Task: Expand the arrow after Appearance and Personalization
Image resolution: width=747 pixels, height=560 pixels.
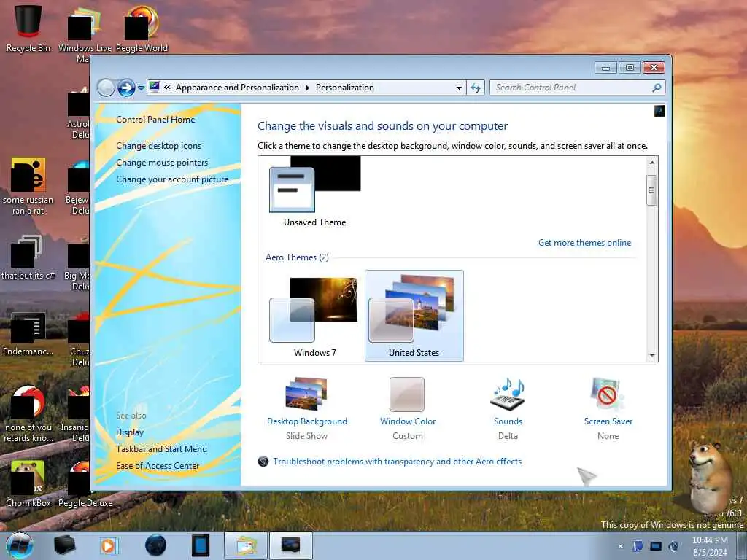Action: pyautogui.click(x=307, y=87)
